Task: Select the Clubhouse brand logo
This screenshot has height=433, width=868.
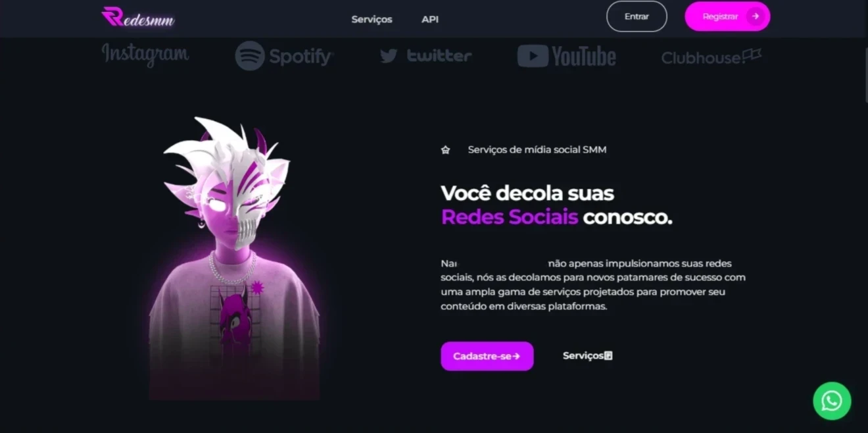Action: coord(711,57)
